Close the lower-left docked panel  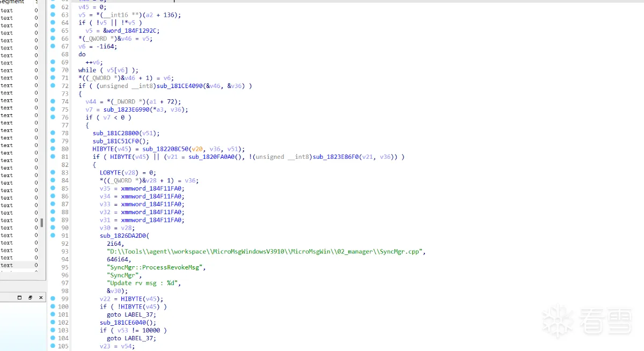point(41,297)
